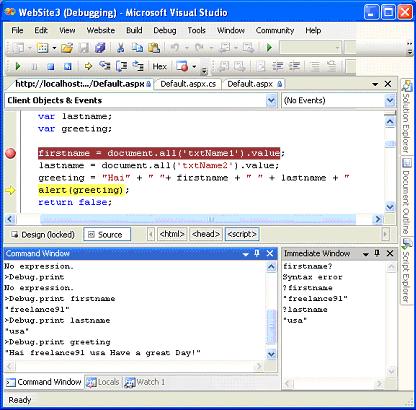Click the Step Into icon
This screenshot has width=416, height=410.
click(105, 66)
